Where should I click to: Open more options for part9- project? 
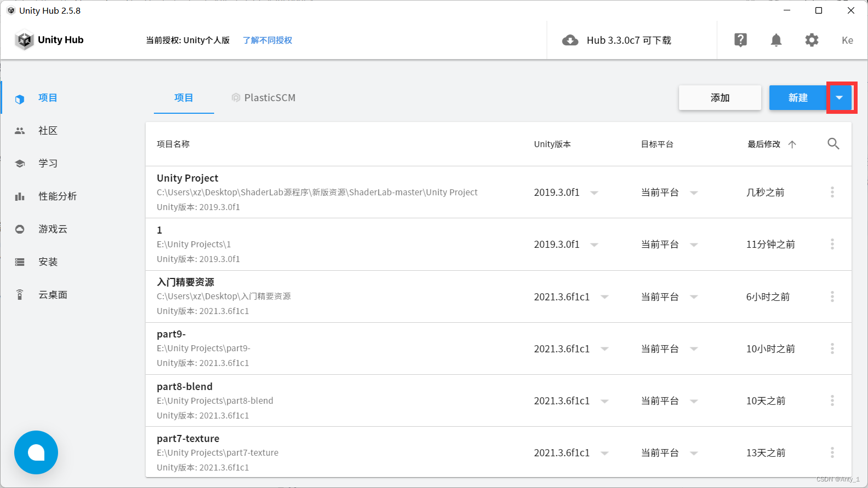[832, 348]
